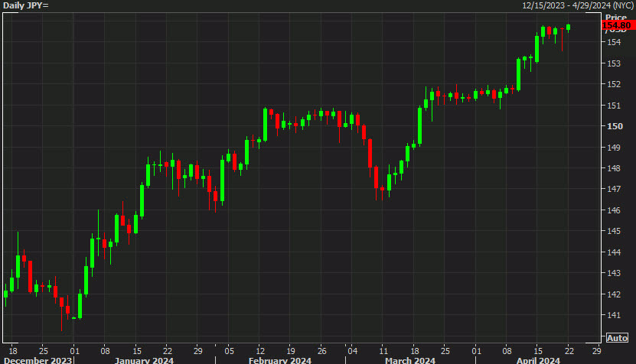Click the 147 price axis label

click(x=614, y=189)
